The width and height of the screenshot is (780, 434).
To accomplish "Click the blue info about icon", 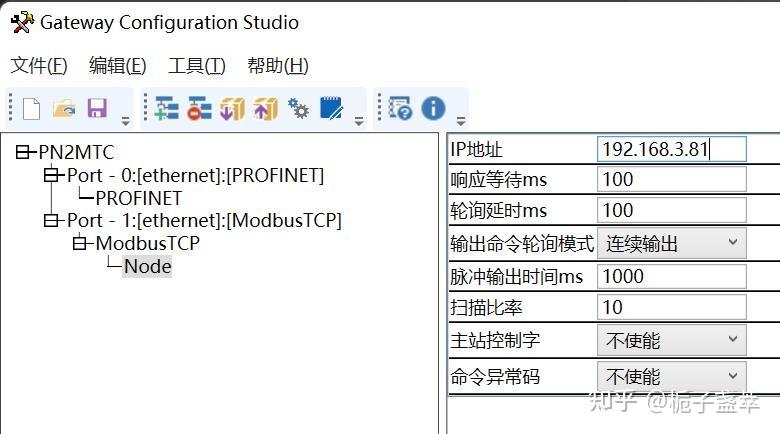I will tap(433, 108).
